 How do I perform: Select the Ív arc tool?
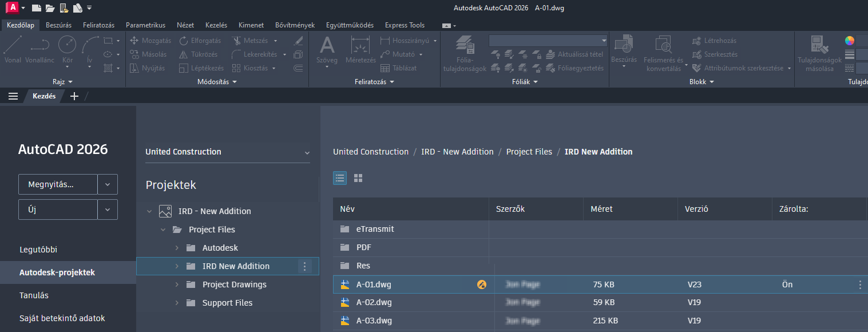pyautogui.click(x=90, y=49)
